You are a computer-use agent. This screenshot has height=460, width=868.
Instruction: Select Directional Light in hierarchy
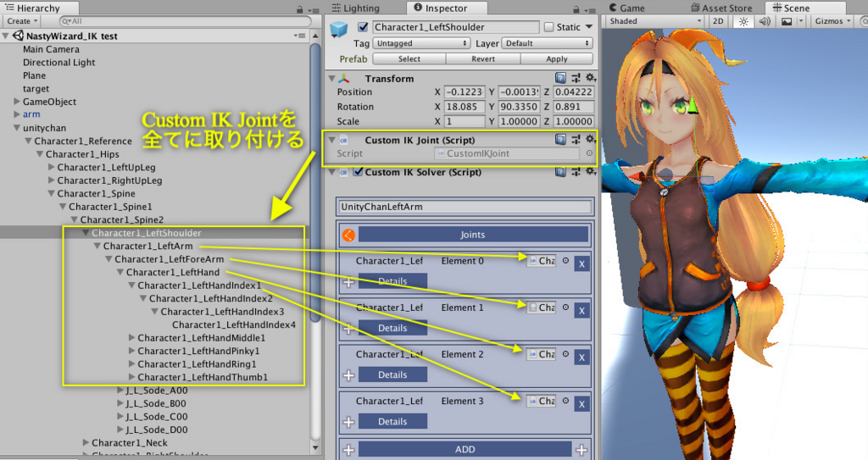click(x=58, y=63)
